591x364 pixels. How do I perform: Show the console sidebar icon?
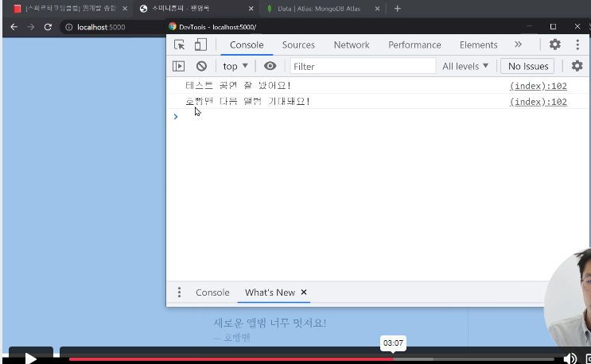179,66
